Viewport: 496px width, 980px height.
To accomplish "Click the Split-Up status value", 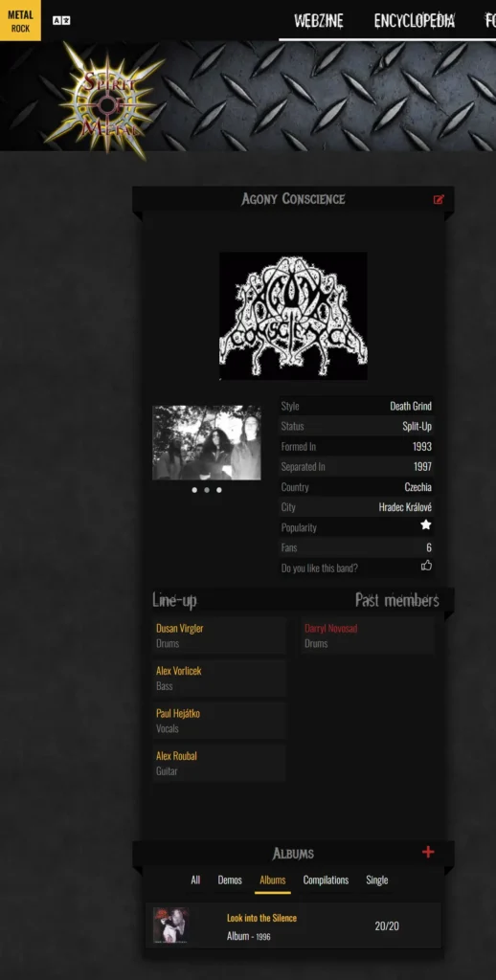I will tap(417, 426).
